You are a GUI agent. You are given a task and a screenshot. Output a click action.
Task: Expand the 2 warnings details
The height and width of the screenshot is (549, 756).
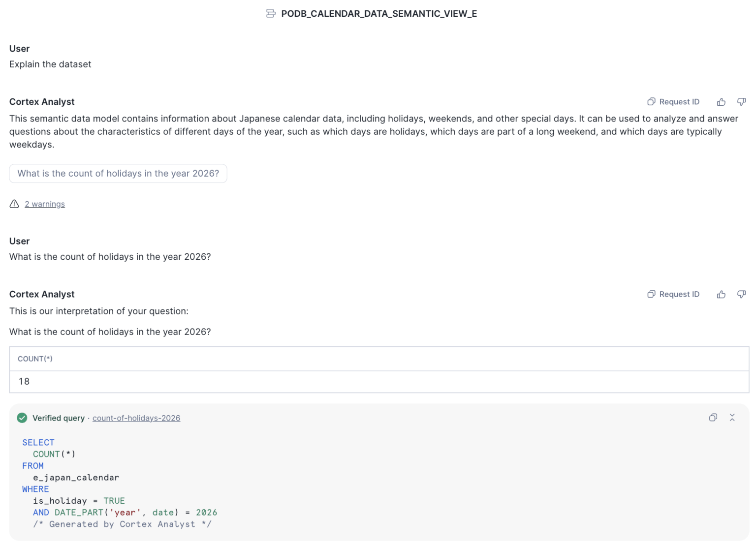click(45, 204)
